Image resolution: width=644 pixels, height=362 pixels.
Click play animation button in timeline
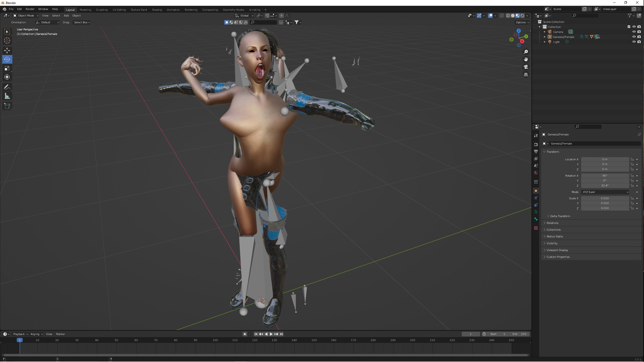(x=271, y=334)
